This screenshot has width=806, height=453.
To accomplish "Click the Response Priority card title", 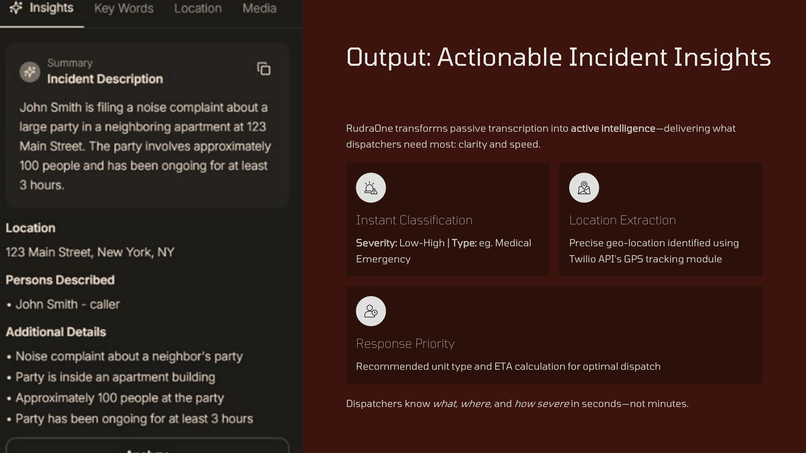I will (405, 343).
